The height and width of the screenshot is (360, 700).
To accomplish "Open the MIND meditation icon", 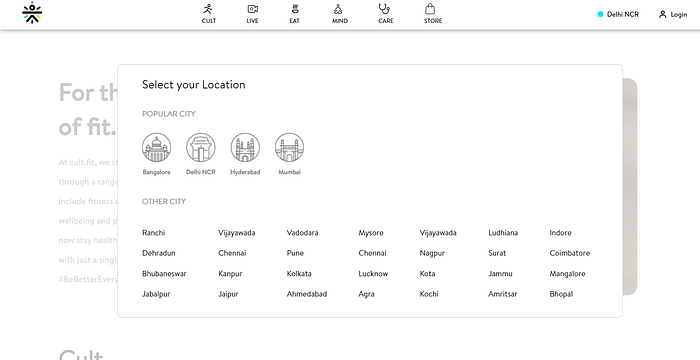I will [338, 9].
